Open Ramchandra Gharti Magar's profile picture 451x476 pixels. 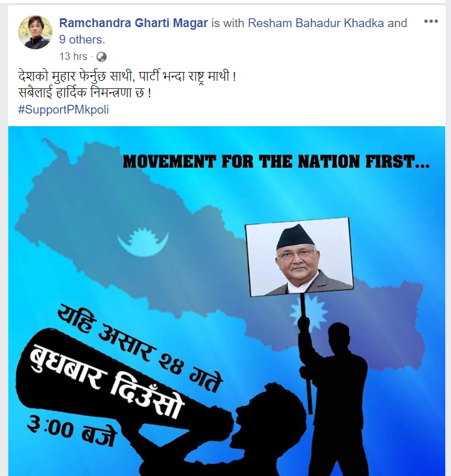coord(35,32)
